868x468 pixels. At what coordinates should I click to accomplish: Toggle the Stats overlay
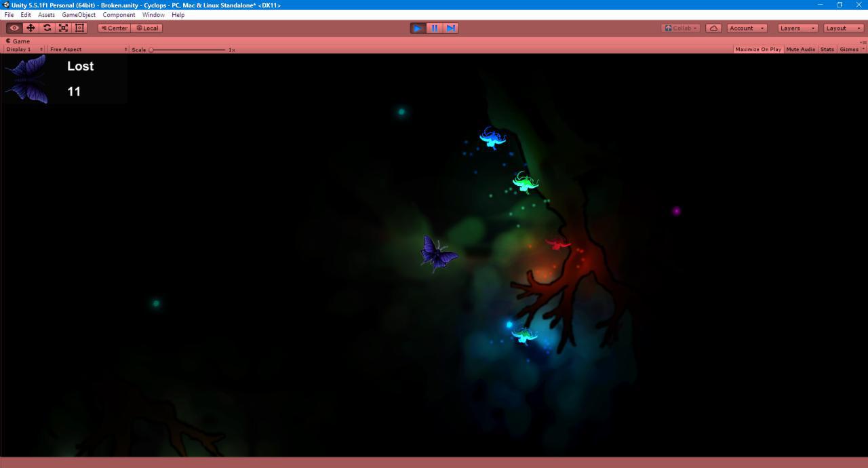pos(827,49)
